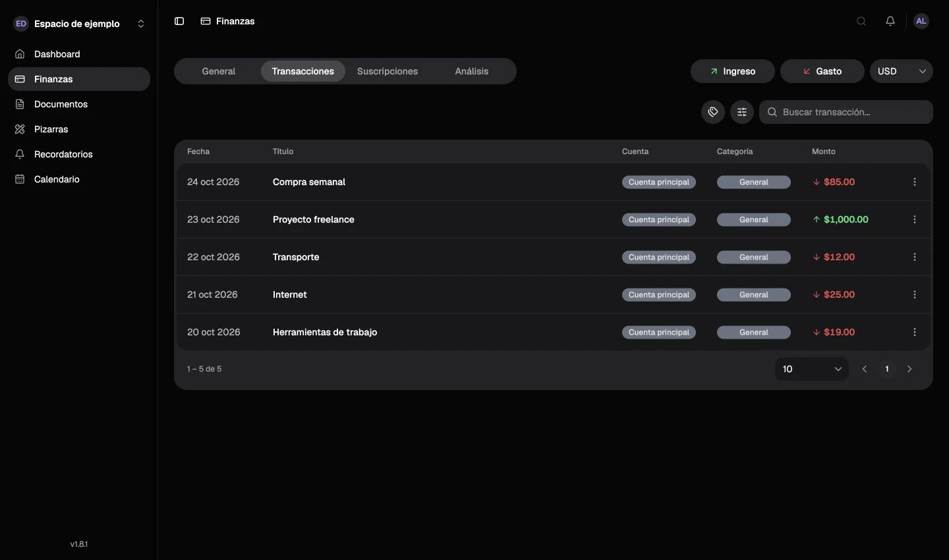Switch to the Suscripciones tab
Viewport: 949px width, 560px height.
(x=388, y=71)
